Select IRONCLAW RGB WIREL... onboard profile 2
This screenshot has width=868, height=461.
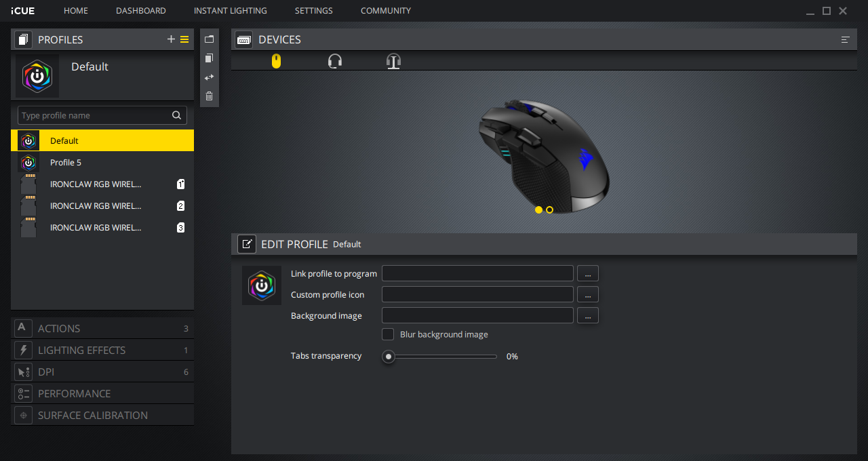coord(102,205)
